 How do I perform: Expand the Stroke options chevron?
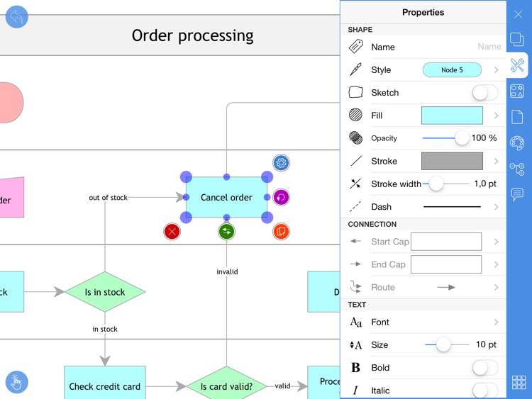point(496,161)
